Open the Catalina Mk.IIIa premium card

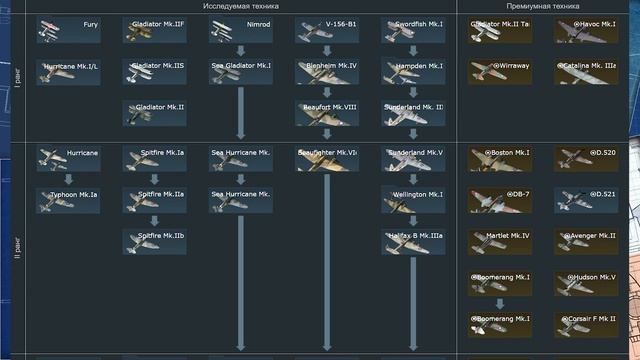[x=586, y=71]
